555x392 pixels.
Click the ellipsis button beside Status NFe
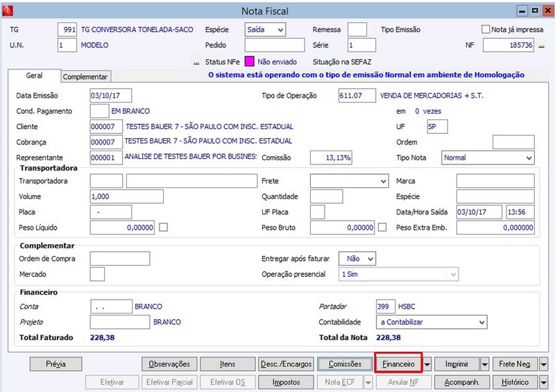click(196, 62)
